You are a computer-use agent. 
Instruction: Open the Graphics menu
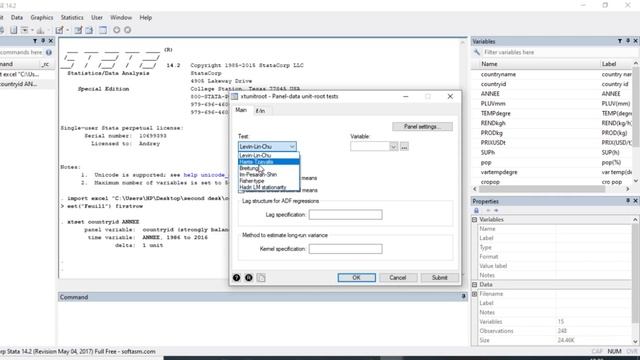(x=42, y=18)
